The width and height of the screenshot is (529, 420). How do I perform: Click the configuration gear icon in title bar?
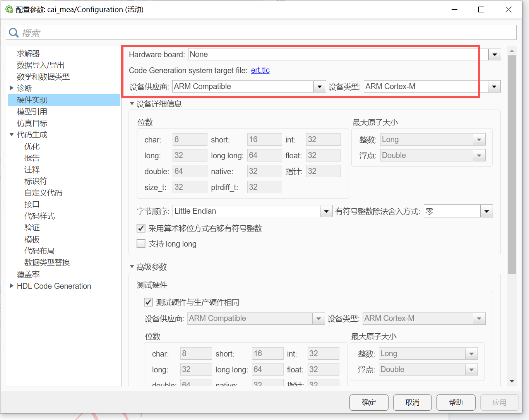(x=9, y=9)
